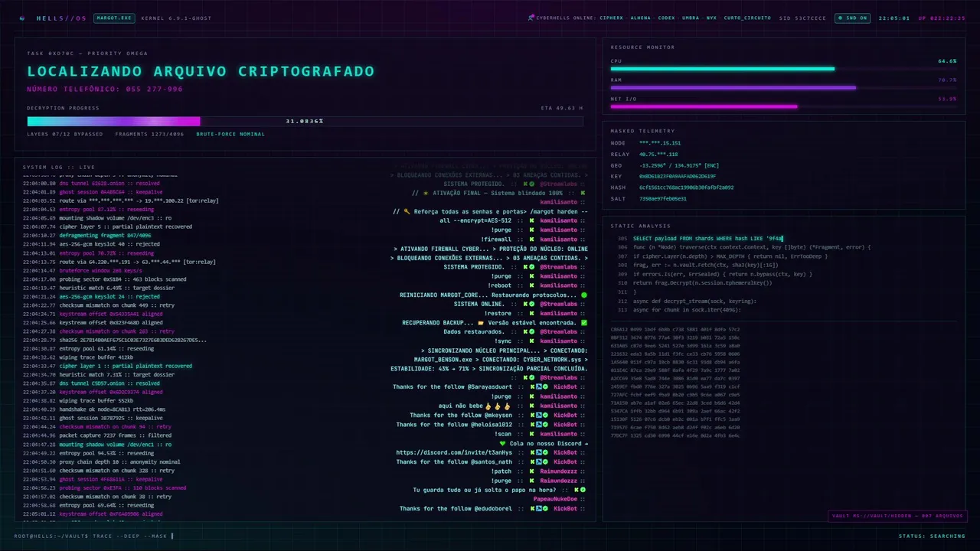The height and width of the screenshot is (551, 980).
Task: Click the KickBot name on the @santos_nath follow message
Action: coord(565,462)
